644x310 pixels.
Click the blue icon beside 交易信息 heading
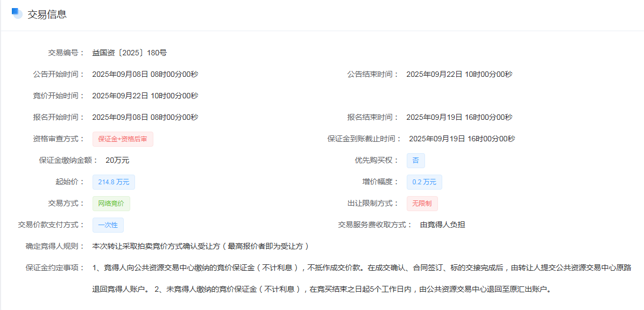click(x=17, y=13)
